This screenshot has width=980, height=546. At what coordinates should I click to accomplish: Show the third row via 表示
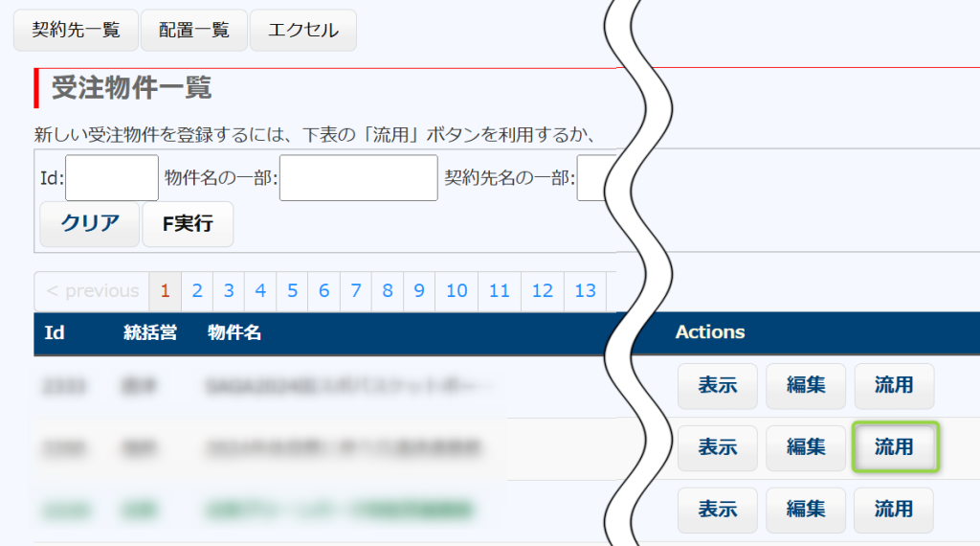717,510
